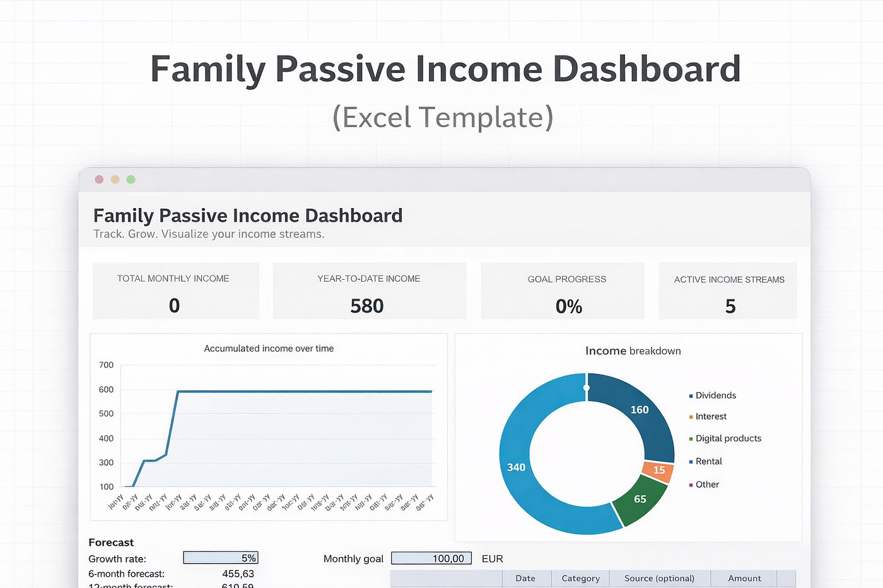Click the green maximize window dot

(x=131, y=180)
